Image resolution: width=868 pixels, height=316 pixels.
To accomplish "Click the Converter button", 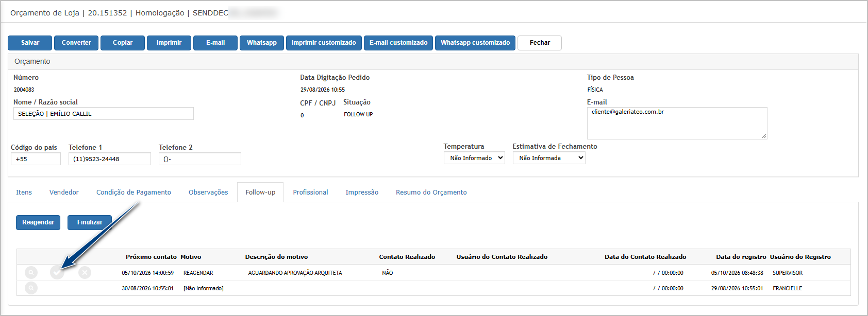I will (76, 43).
